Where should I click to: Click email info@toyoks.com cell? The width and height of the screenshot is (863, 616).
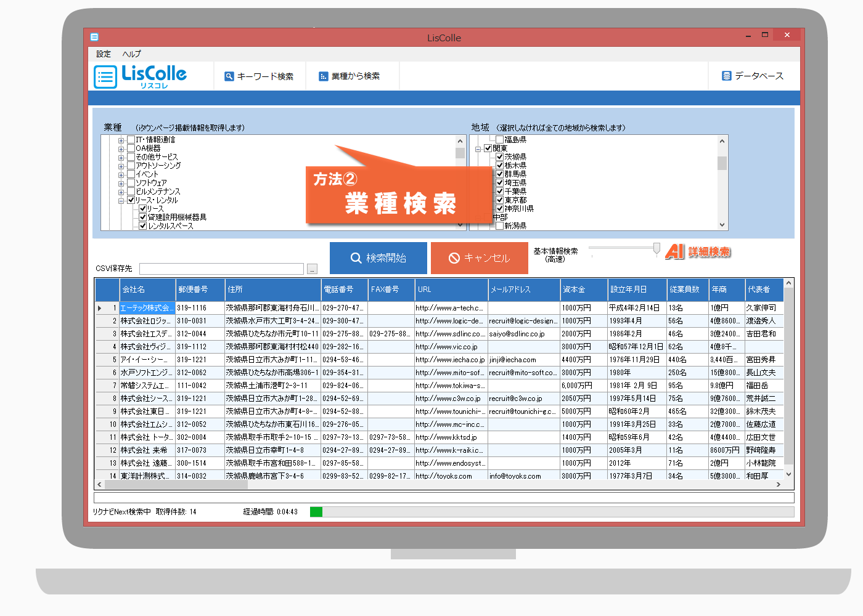[523, 476]
